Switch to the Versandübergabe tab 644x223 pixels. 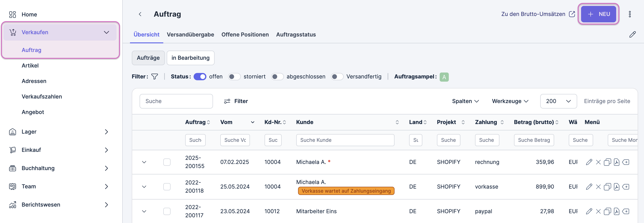coord(190,34)
